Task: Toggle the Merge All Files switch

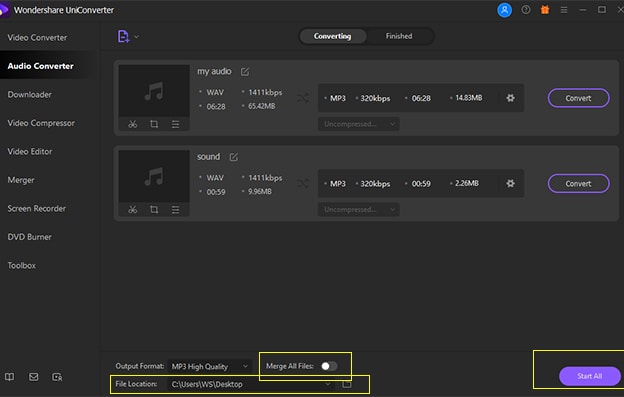Action: (x=329, y=366)
